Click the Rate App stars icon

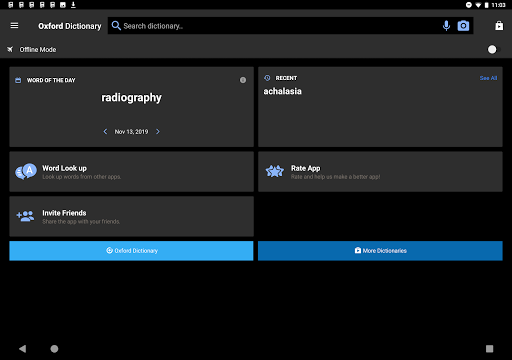(x=275, y=171)
